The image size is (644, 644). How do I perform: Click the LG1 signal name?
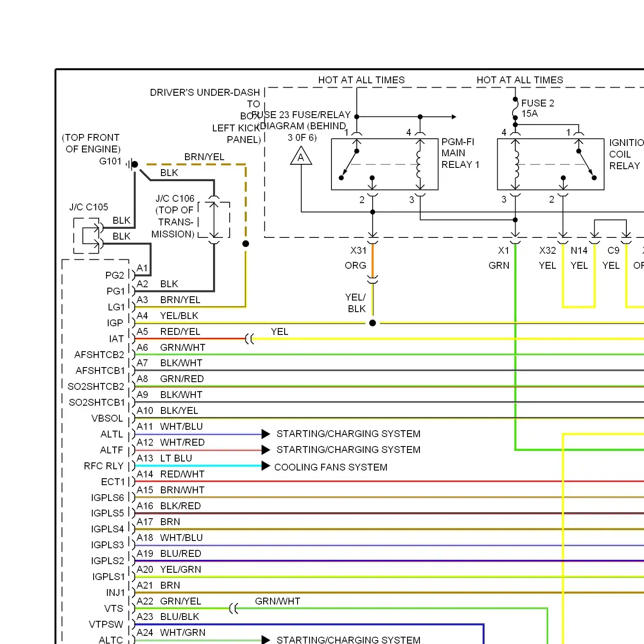coord(116,307)
